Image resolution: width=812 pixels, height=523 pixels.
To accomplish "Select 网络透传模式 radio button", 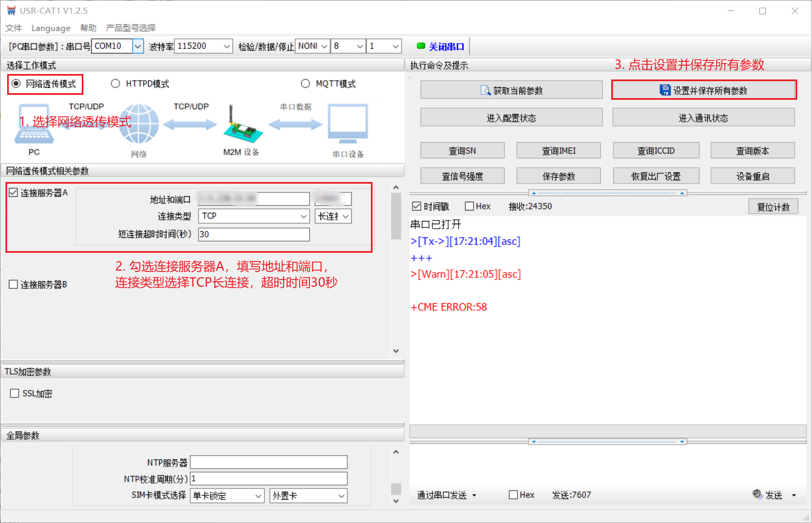I will tap(16, 83).
